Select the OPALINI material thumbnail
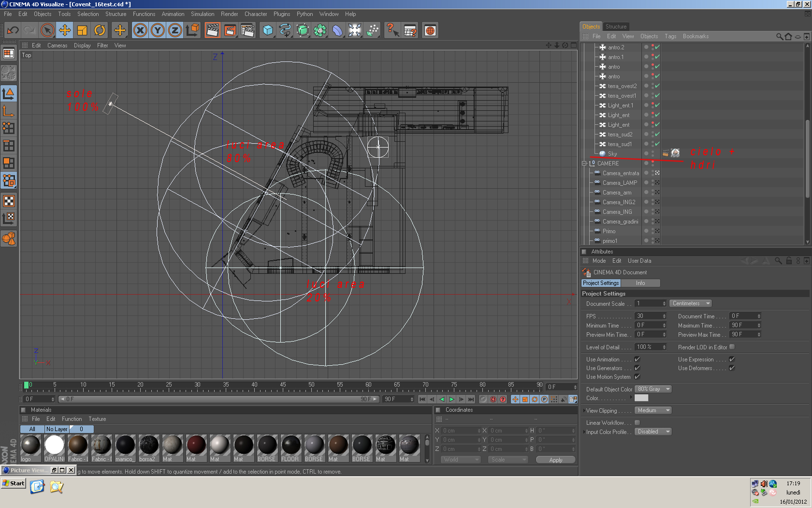The height and width of the screenshot is (508, 812). point(54,445)
